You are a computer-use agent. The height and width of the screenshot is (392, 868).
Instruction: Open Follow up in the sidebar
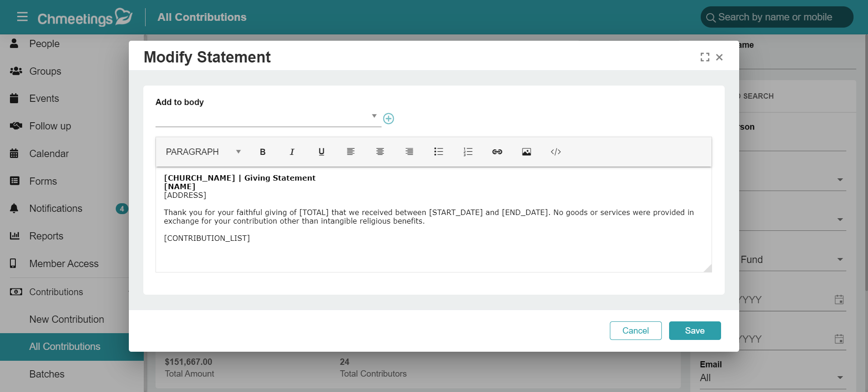50,126
